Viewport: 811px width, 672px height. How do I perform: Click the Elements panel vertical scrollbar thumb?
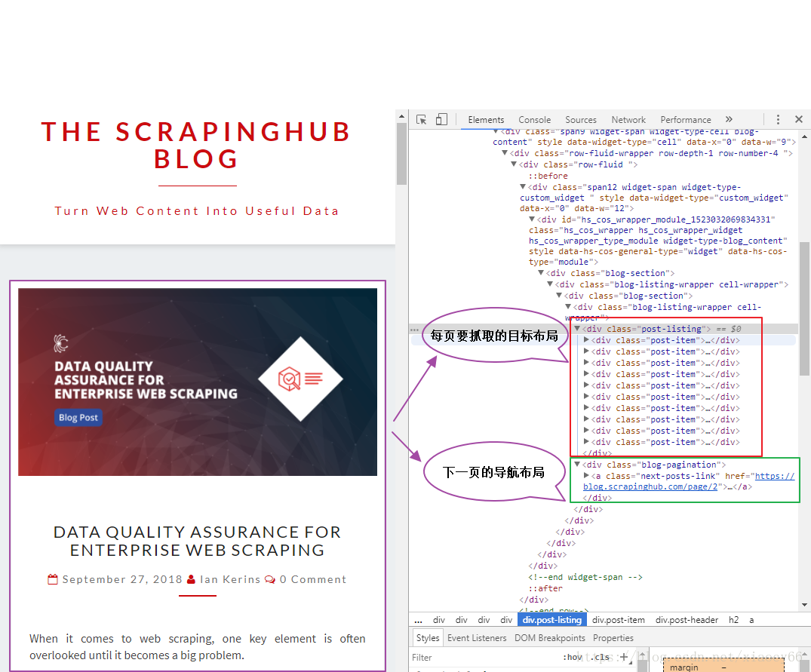tap(804, 308)
